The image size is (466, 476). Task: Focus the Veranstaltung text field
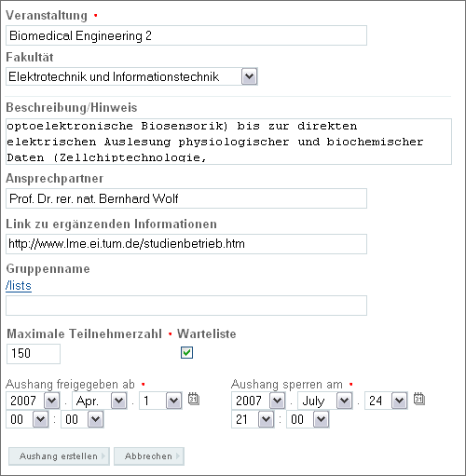pos(186,35)
